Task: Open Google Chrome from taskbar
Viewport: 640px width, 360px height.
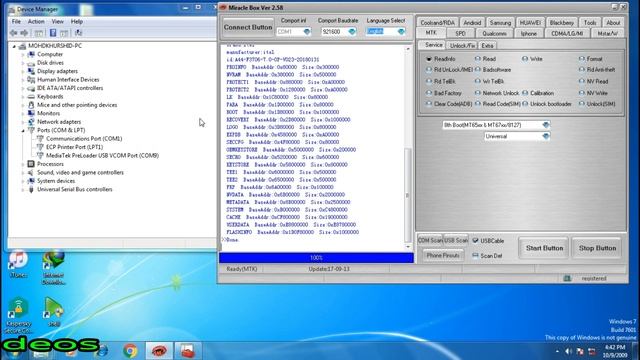Action: tap(130, 351)
